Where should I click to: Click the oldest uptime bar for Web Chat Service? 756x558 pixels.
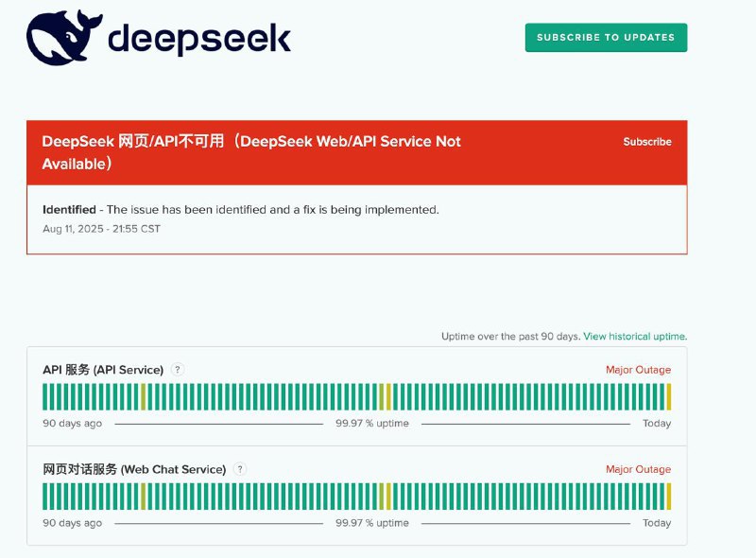[x=44, y=494]
